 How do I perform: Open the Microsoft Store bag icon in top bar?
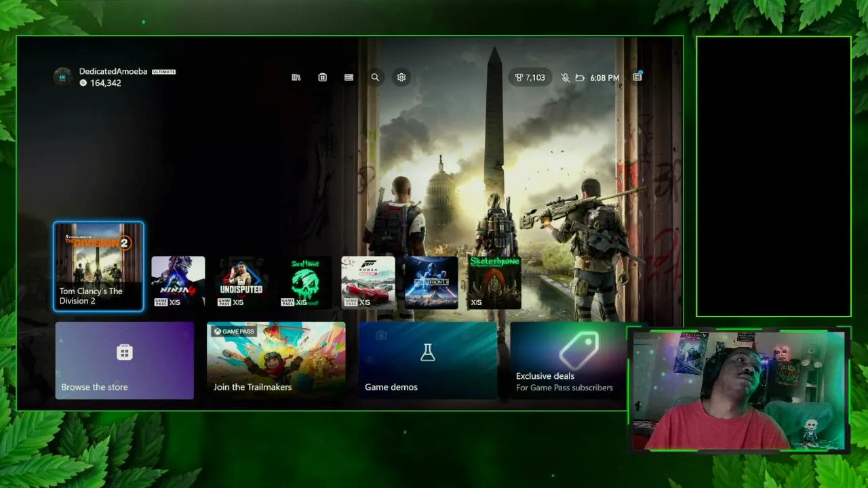pos(323,77)
